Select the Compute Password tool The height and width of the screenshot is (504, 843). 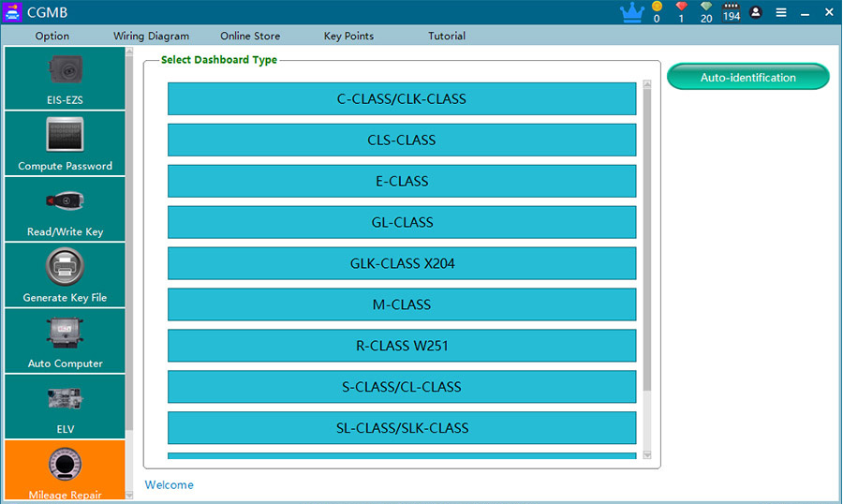(65, 143)
